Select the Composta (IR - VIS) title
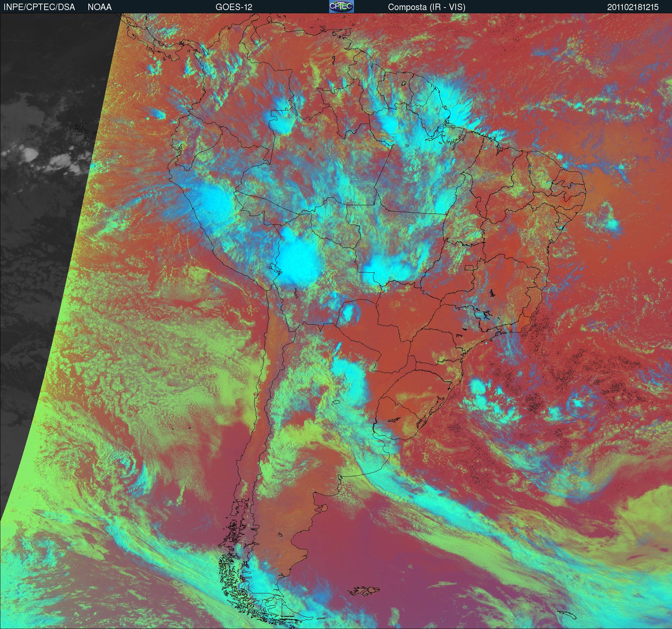 427,7
